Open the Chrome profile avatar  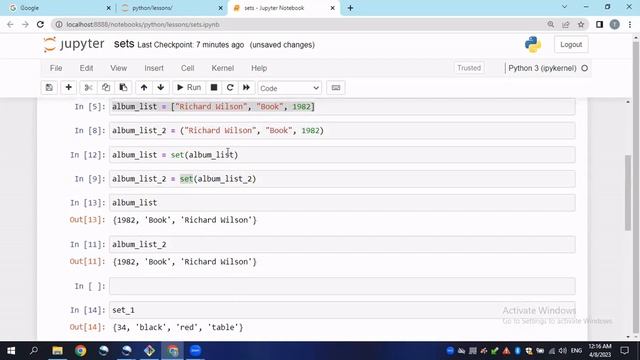point(615,24)
